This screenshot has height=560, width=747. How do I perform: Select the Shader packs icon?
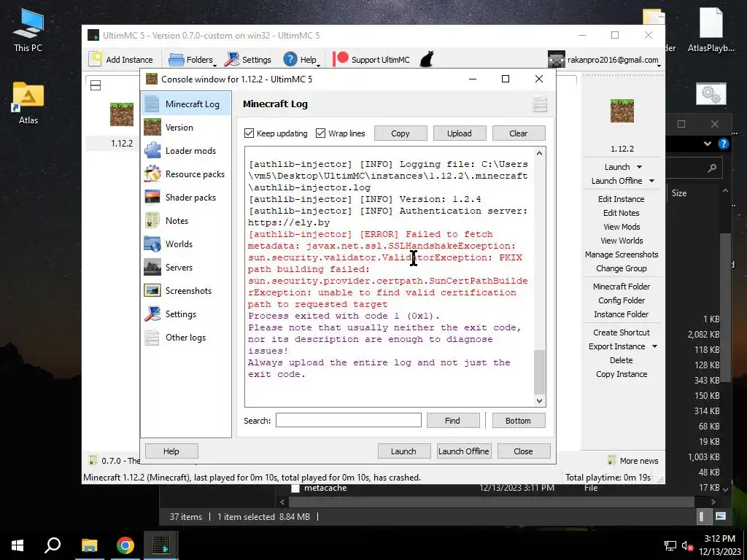coord(152,197)
